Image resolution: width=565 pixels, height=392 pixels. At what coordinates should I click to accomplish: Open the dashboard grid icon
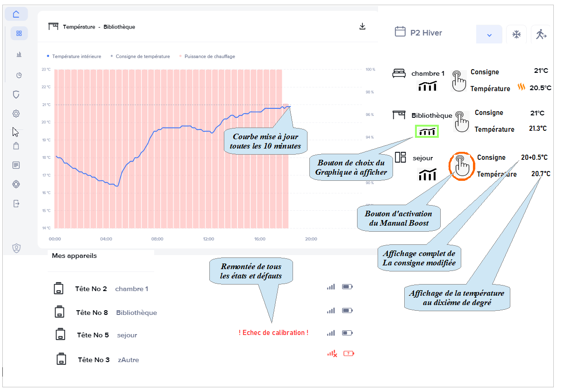click(19, 34)
